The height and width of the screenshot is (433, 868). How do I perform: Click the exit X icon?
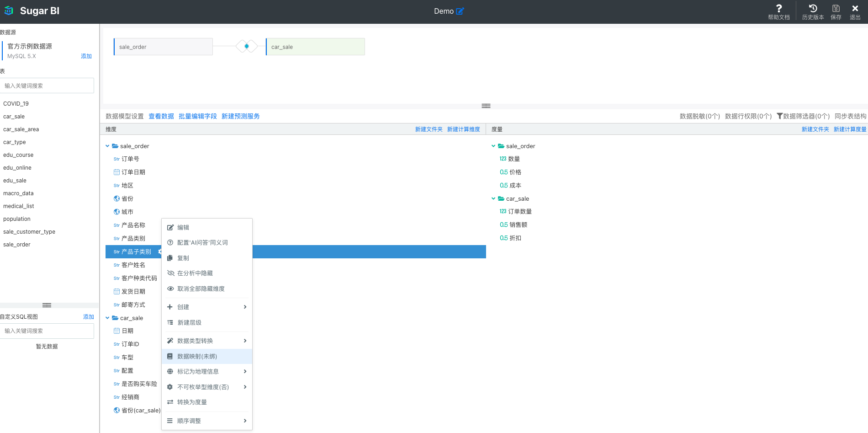pos(855,8)
